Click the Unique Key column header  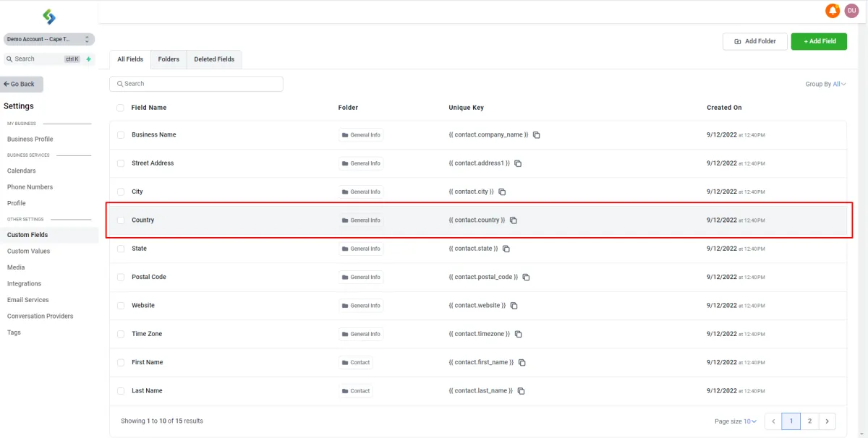(466, 108)
